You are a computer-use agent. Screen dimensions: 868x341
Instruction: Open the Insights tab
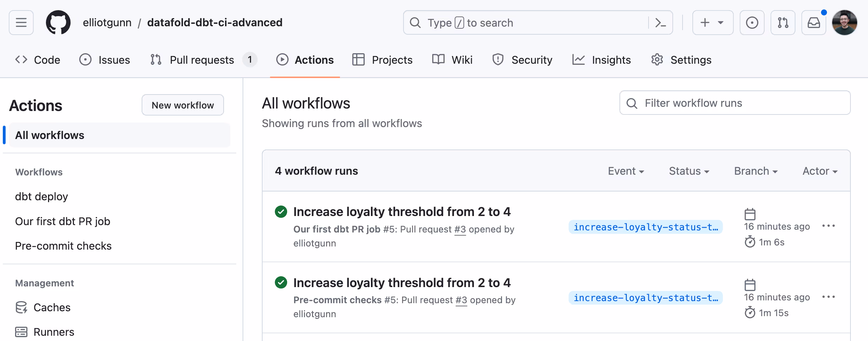602,60
